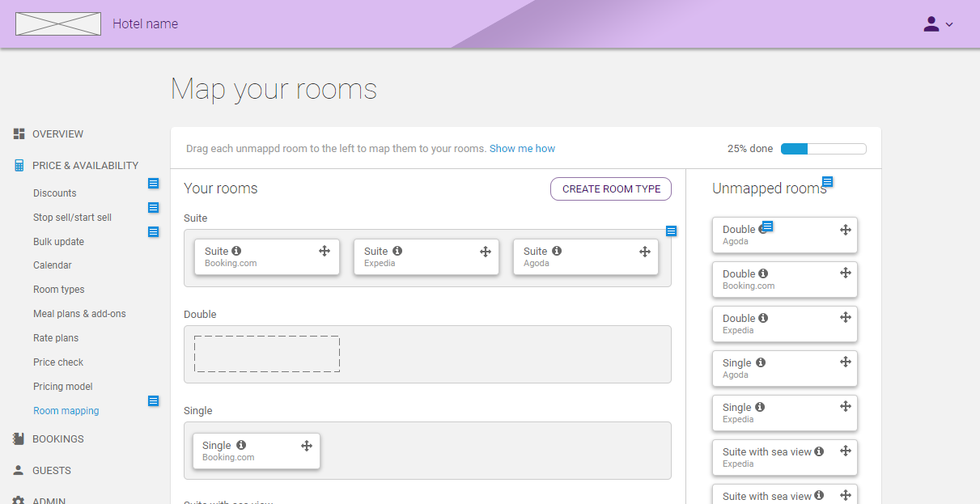The height and width of the screenshot is (504, 980).
Task: Click the Create Room Type button
Action: 611,189
